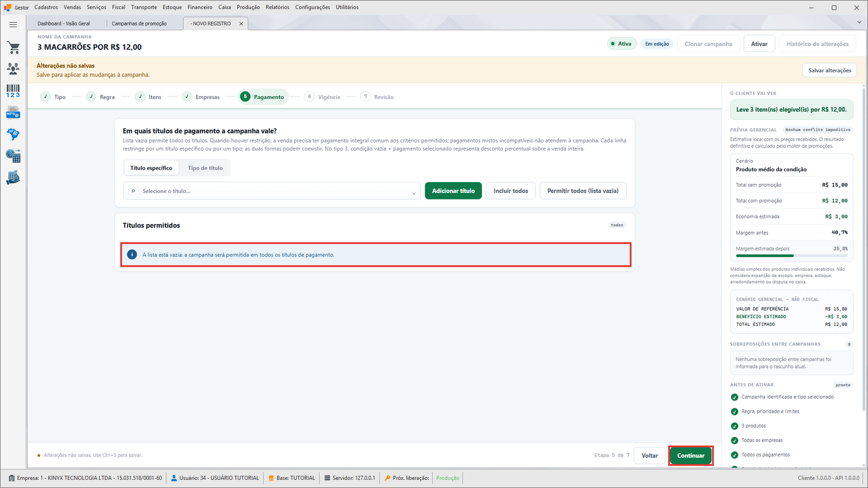The width and height of the screenshot is (868, 488).
Task: Click Adicionar título button
Action: [x=453, y=191]
